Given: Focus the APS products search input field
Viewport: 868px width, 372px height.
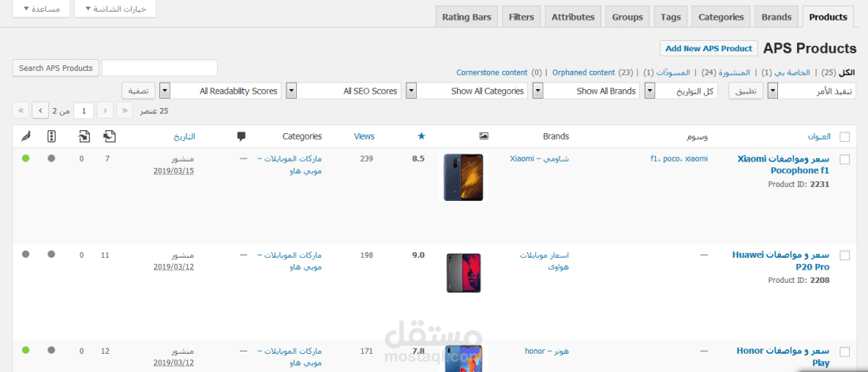Looking at the screenshot, I should pyautogui.click(x=159, y=68).
